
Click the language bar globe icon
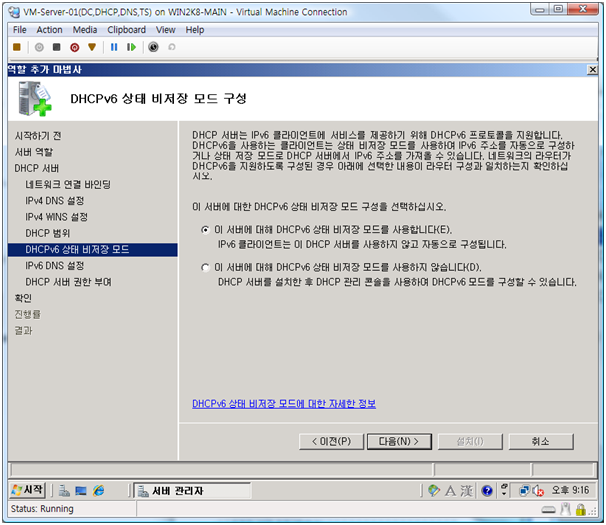pyautogui.click(x=434, y=491)
